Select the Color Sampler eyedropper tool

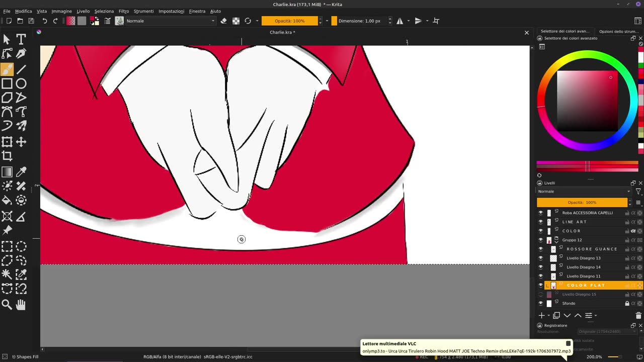click(21, 172)
